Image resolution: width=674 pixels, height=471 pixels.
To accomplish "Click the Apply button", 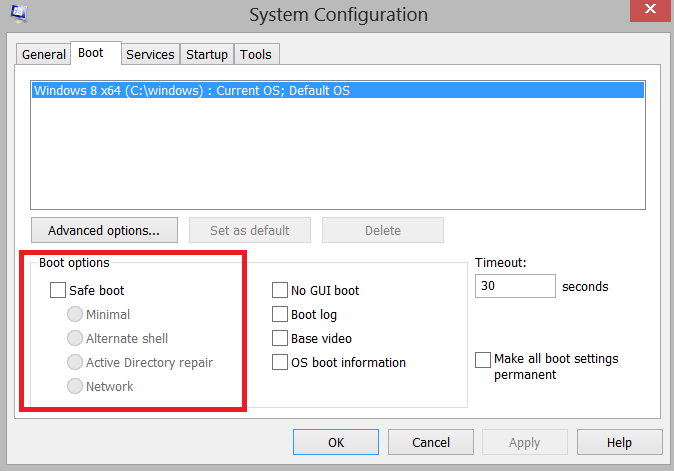I will point(524,442).
